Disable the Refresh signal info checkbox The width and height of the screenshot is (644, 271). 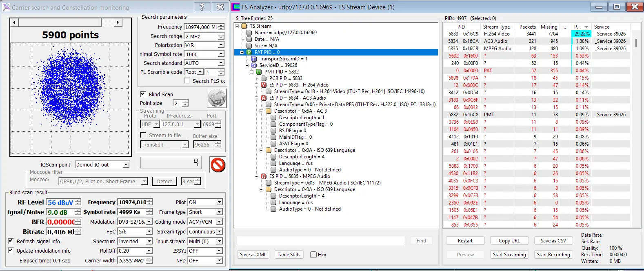11,241
